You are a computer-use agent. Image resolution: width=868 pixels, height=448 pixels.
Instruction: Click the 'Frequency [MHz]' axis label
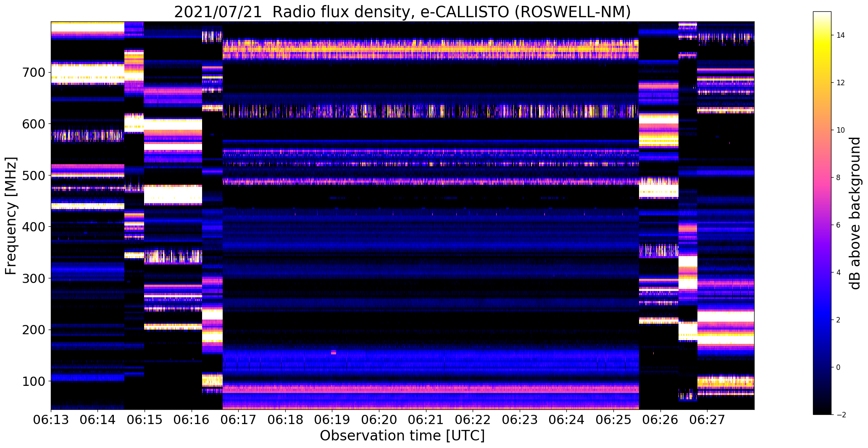tap(11, 216)
